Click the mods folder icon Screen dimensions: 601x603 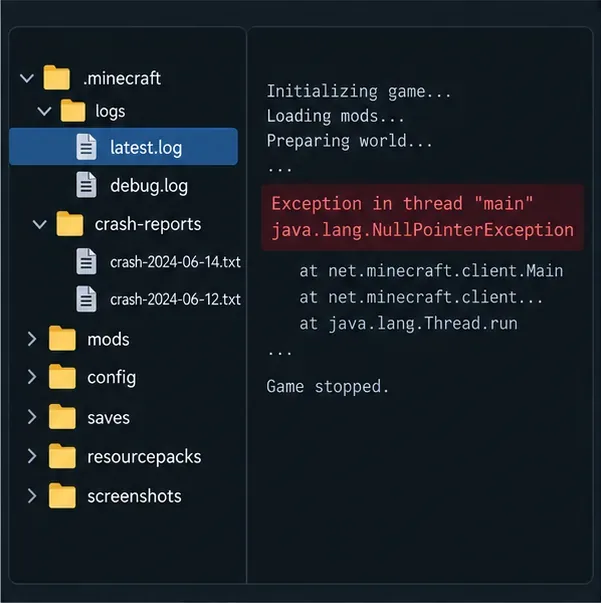point(62,338)
